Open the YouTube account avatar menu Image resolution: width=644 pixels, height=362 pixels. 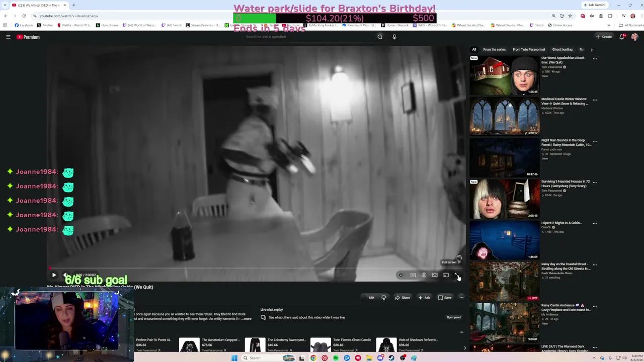(634, 37)
